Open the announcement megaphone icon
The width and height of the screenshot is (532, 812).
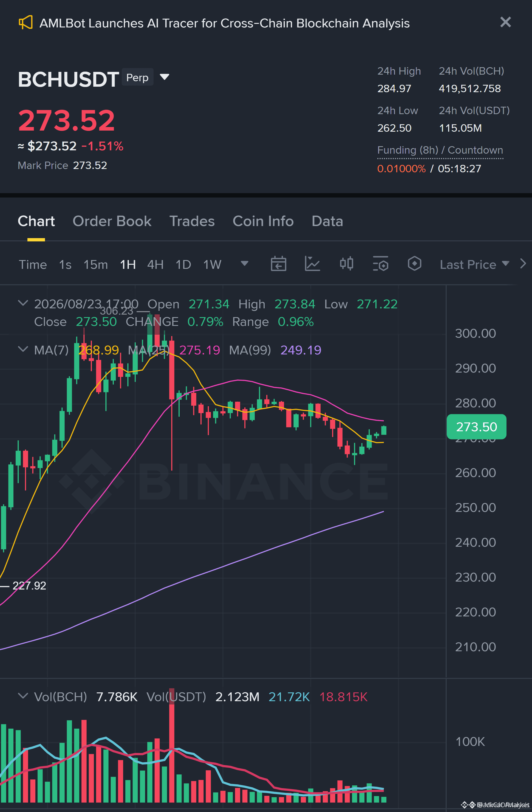26,22
